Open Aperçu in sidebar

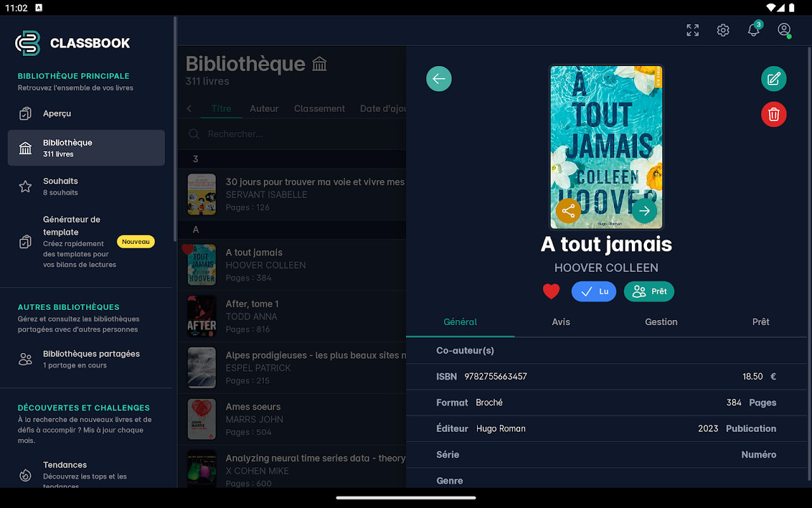[86, 114]
